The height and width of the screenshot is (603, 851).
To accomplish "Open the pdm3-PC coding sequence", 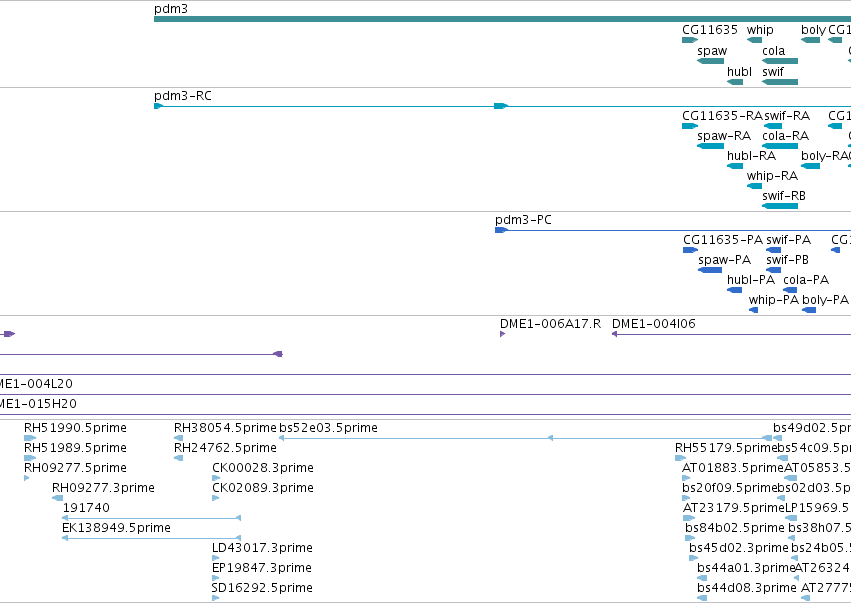I will [x=673, y=230].
